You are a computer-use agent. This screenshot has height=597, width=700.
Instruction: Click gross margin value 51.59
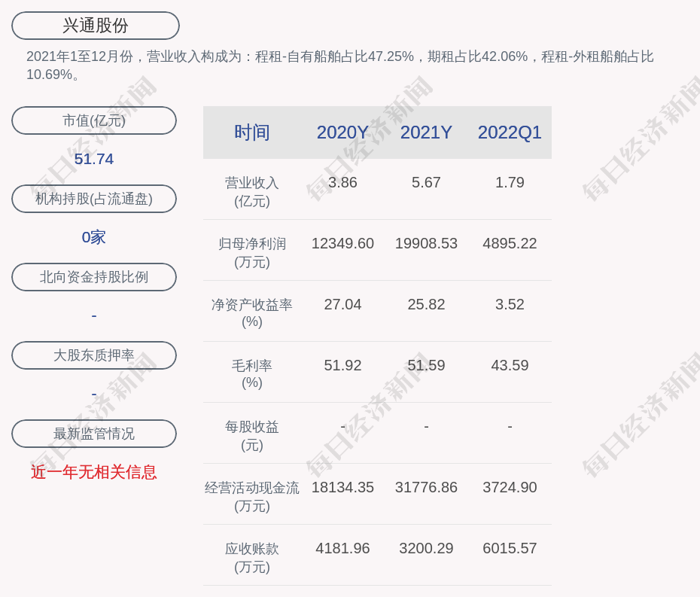[426, 365]
